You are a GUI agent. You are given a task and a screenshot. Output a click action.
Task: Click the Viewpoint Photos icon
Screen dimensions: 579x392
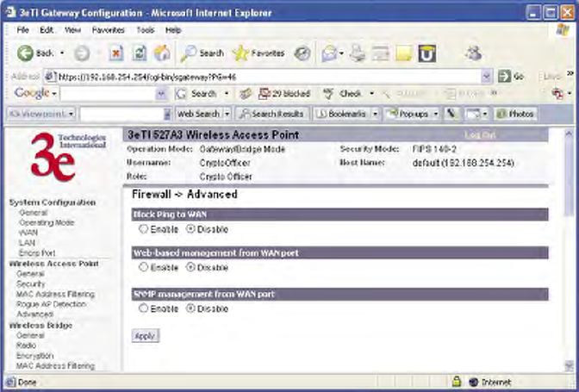[x=501, y=114]
